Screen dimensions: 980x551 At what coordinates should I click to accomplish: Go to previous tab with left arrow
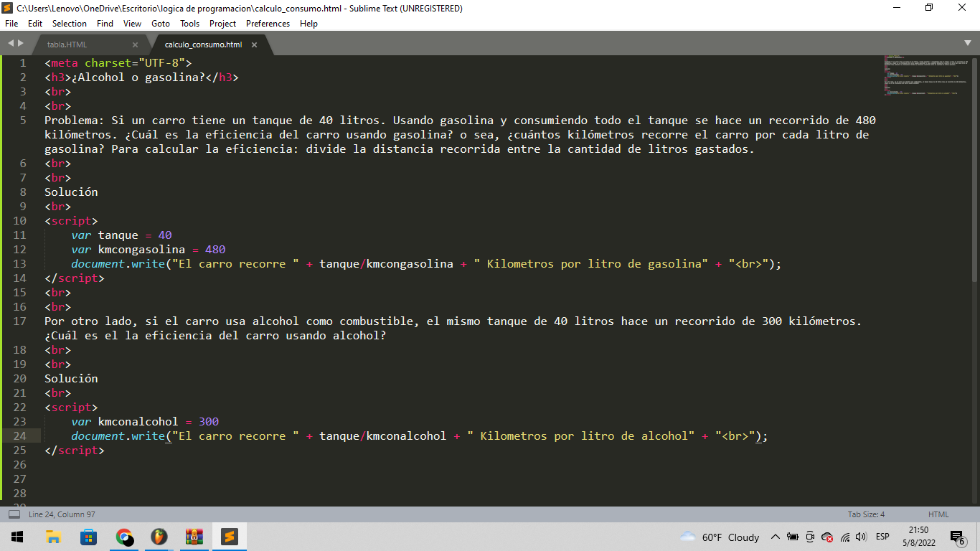(x=11, y=44)
